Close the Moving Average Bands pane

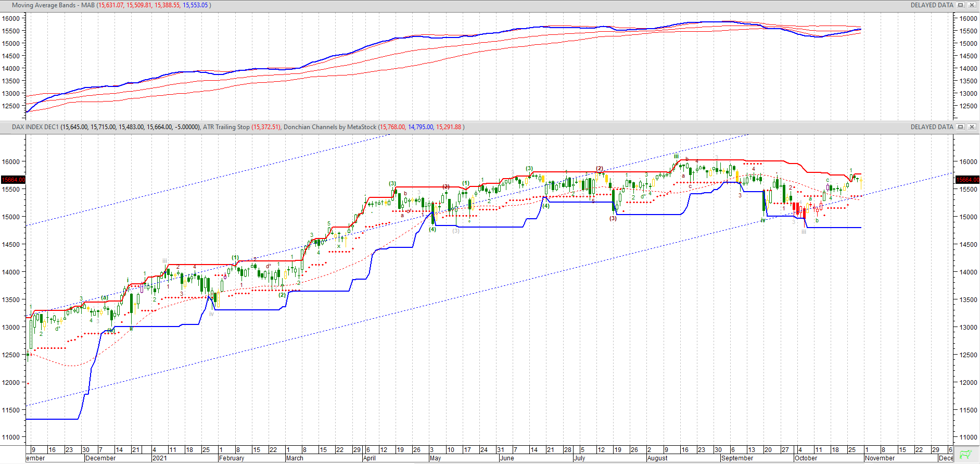(971, 5)
